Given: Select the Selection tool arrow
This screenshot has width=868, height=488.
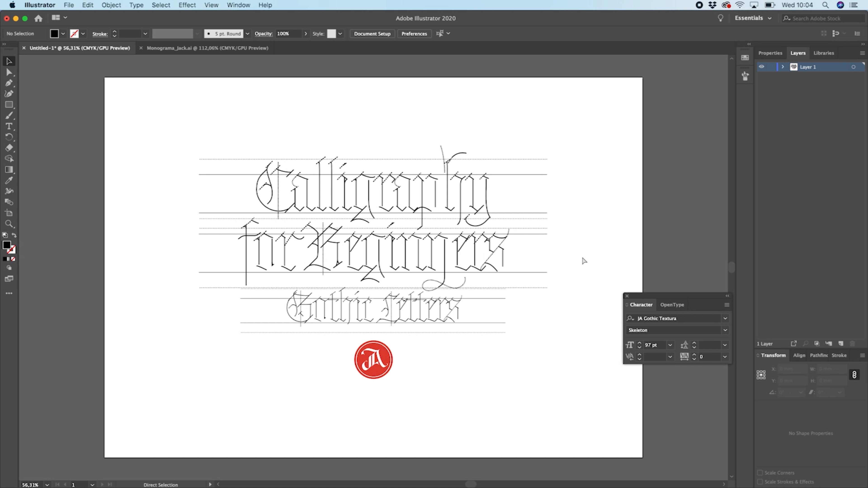Looking at the screenshot, I should pos(9,61).
